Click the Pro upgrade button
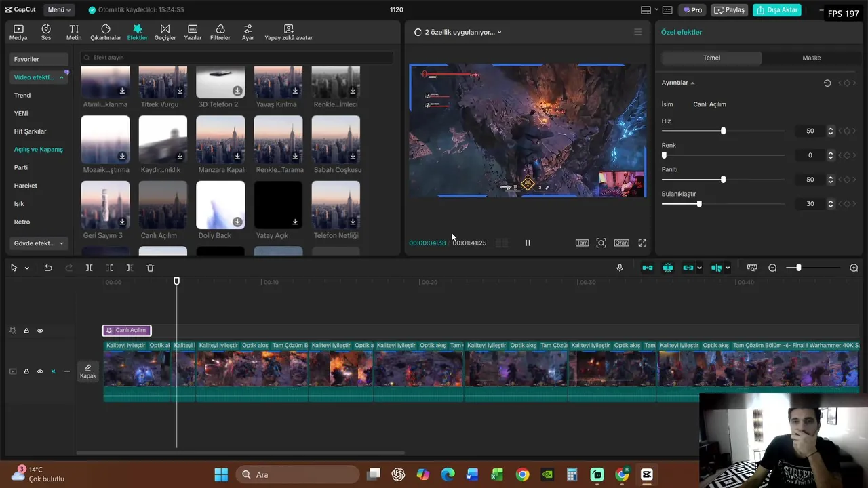868x488 pixels. pos(692,10)
